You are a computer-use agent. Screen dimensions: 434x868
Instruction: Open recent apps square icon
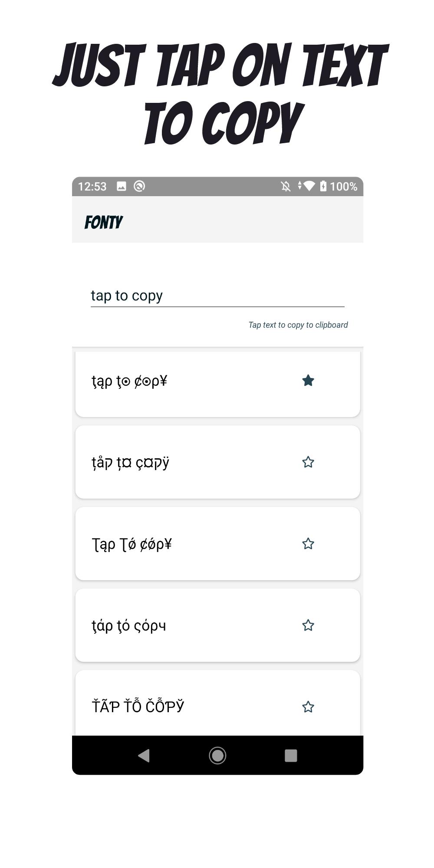click(x=291, y=756)
